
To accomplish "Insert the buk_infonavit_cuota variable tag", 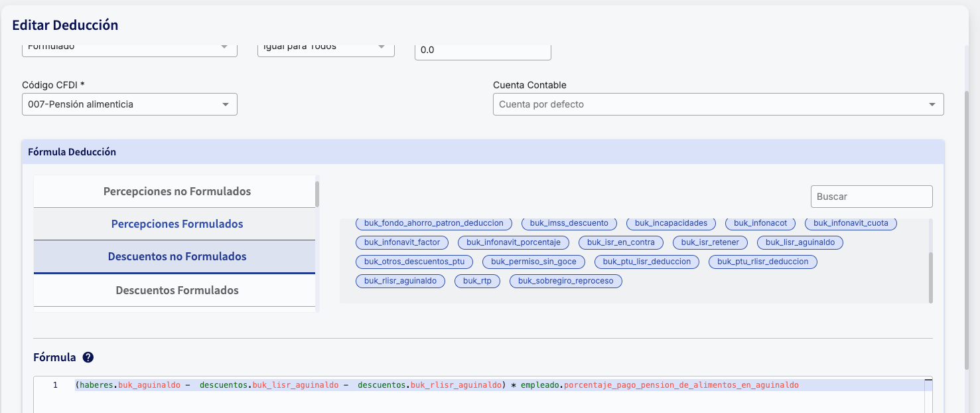I will click(x=851, y=223).
